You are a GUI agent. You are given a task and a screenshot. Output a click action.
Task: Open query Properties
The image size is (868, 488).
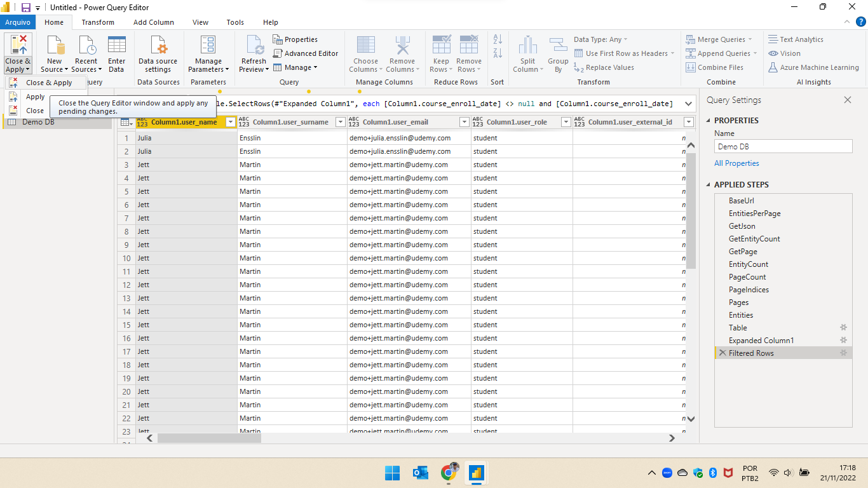pos(295,39)
